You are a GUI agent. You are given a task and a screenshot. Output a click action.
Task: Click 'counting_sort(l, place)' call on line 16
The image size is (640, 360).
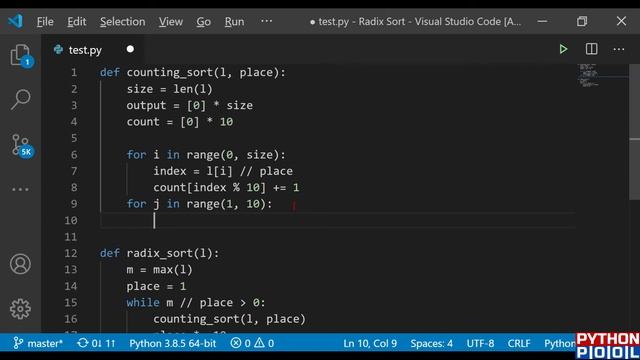point(229,319)
